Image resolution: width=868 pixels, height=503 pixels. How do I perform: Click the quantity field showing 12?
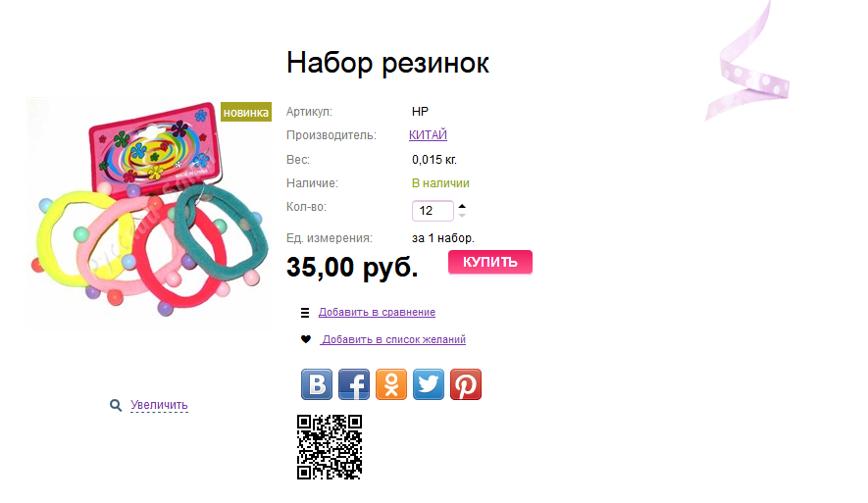click(x=433, y=211)
